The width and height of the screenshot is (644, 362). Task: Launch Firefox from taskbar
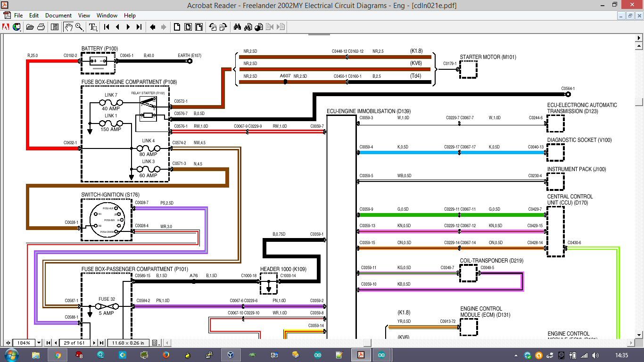tap(166, 355)
